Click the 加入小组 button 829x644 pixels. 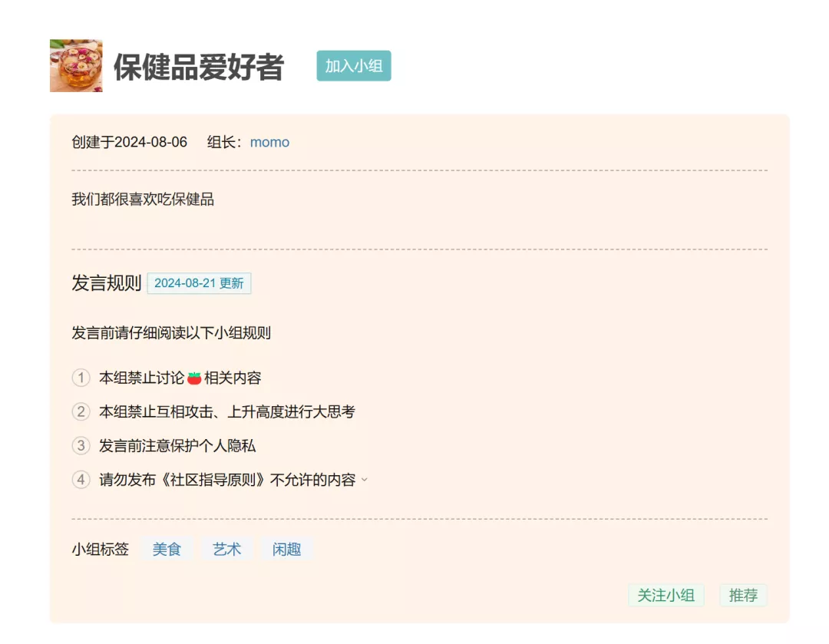[354, 65]
